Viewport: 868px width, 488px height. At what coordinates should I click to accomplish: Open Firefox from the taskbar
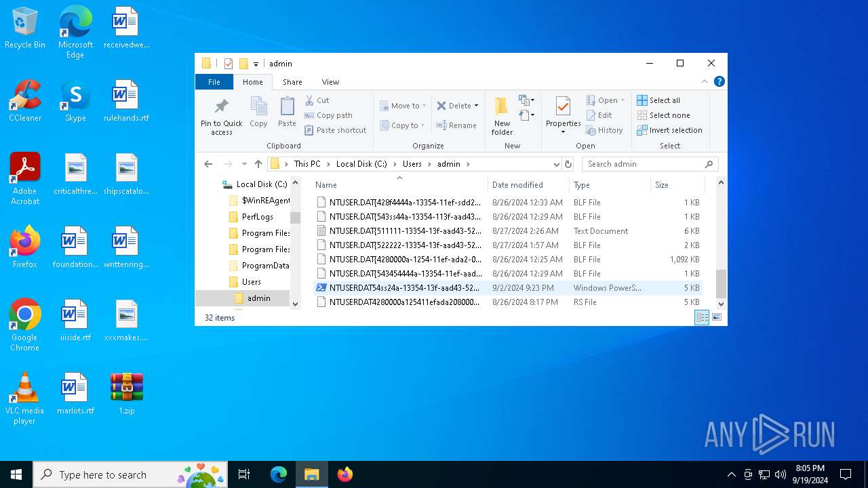coord(344,474)
